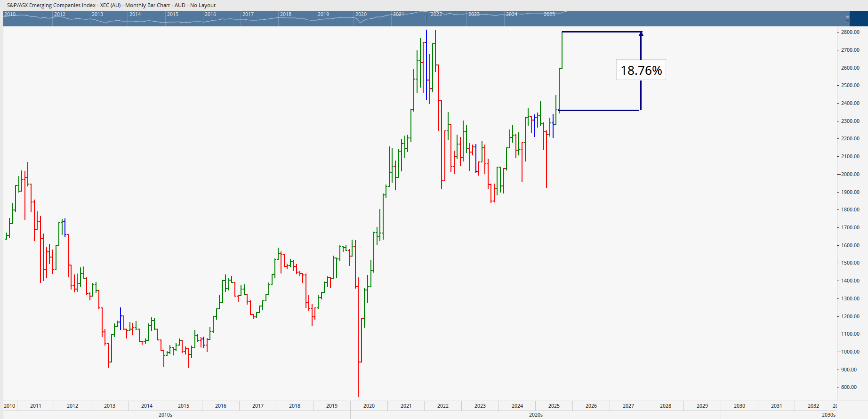Click the 1500.00 price axis label
Viewport: 868px width, 419px height.
pos(850,263)
